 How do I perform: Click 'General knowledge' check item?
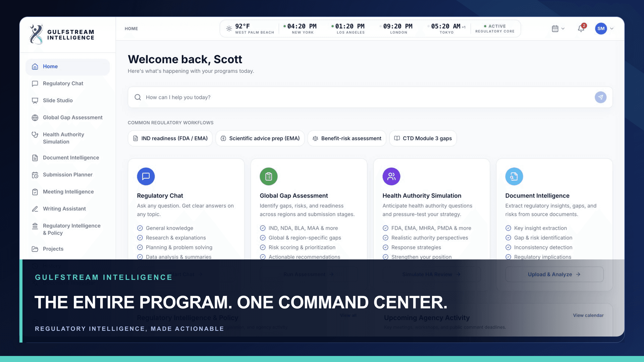[165, 228]
